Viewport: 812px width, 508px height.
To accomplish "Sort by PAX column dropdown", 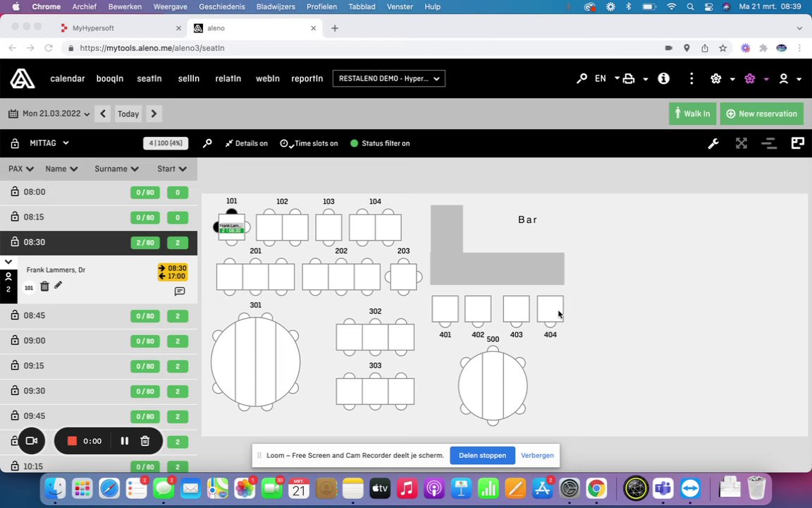I will (20, 169).
